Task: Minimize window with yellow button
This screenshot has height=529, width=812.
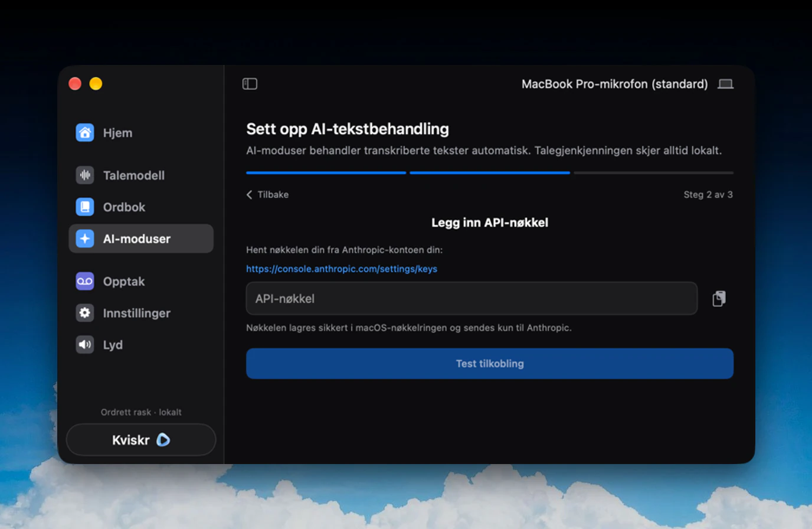Action: tap(96, 84)
